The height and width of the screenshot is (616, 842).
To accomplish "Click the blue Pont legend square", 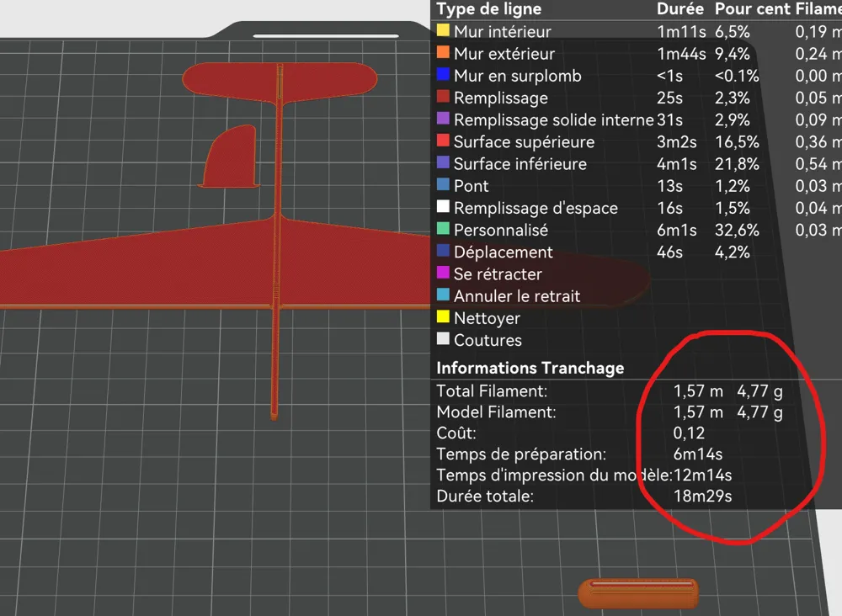I will pyautogui.click(x=443, y=185).
